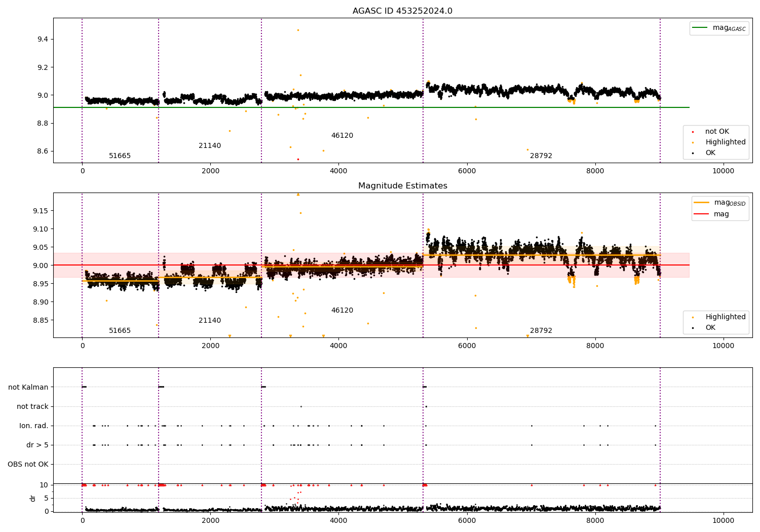The width and height of the screenshot is (760, 532).
Task: Click obsid label 28792 in Magnitude Estimates plot
Action: (x=541, y=331)
